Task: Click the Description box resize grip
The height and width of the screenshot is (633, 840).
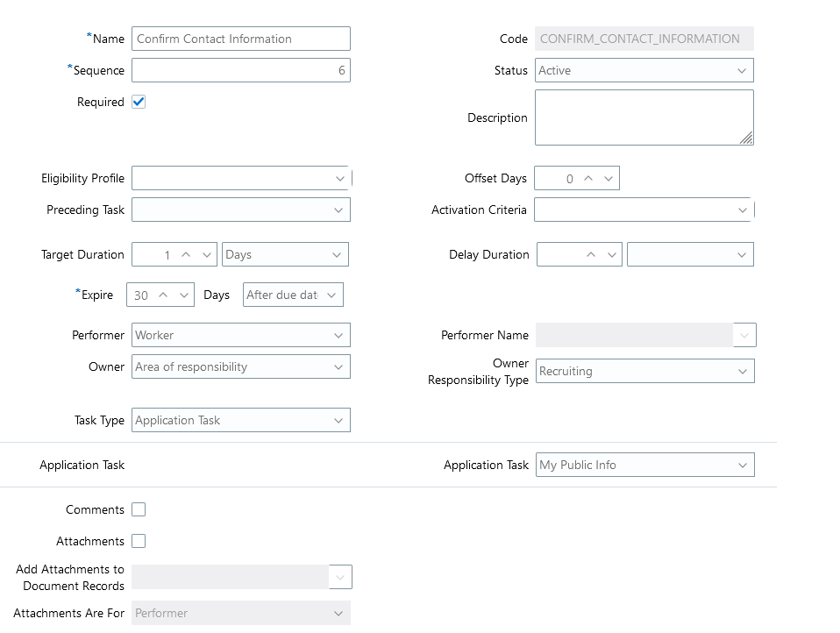Action: pos(749,140)
